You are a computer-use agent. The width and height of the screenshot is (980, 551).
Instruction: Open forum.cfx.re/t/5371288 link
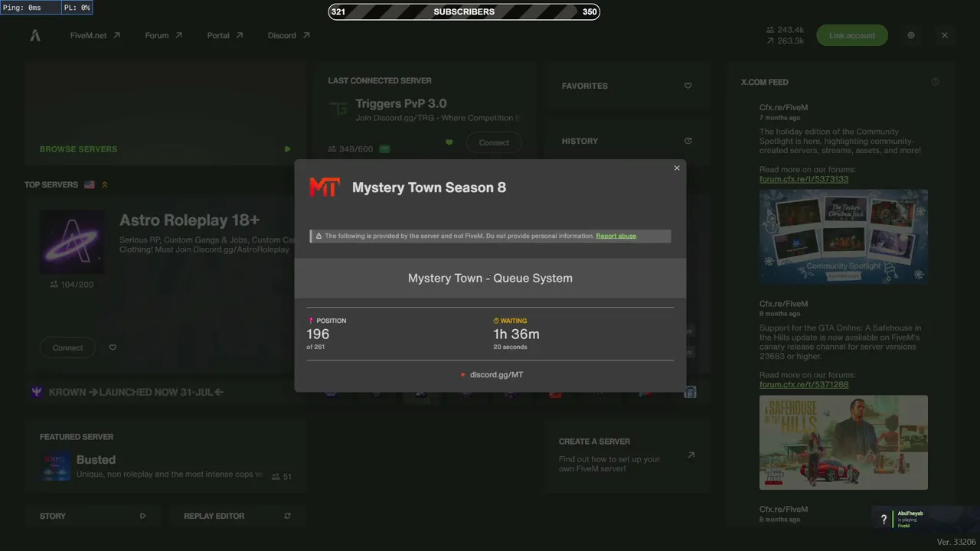[804, 384]
